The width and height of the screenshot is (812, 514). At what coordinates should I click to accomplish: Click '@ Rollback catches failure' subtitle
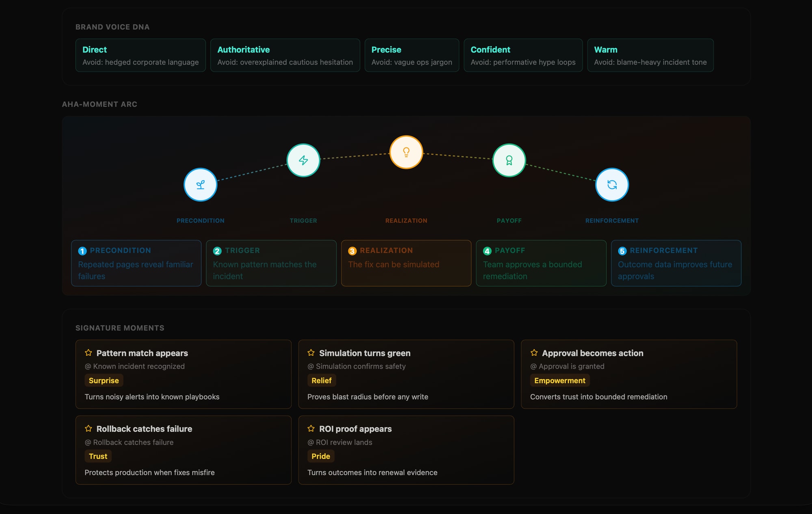(129, 442)
